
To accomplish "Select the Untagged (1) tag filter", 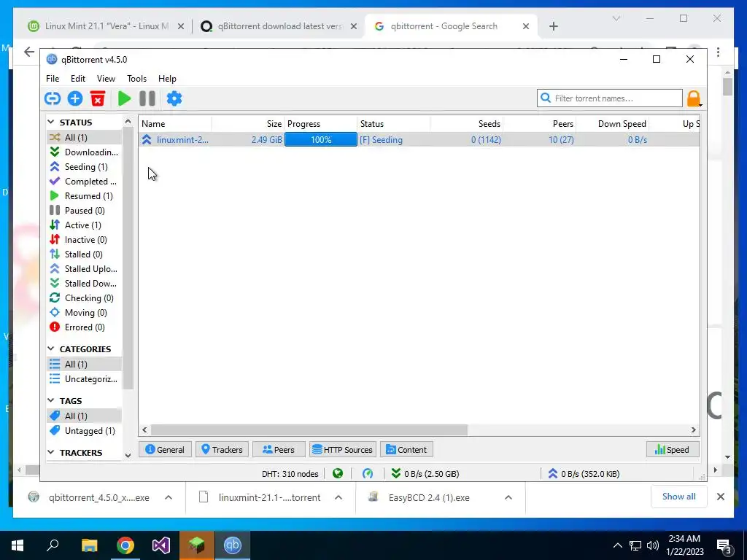I will [x=84, y=430].
